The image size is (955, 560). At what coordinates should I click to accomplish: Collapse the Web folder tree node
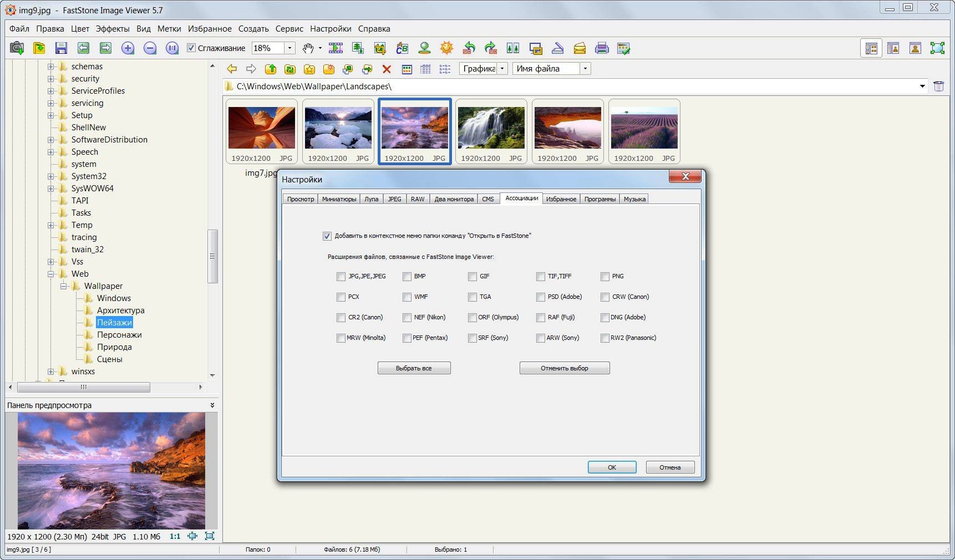click(50, 274)
